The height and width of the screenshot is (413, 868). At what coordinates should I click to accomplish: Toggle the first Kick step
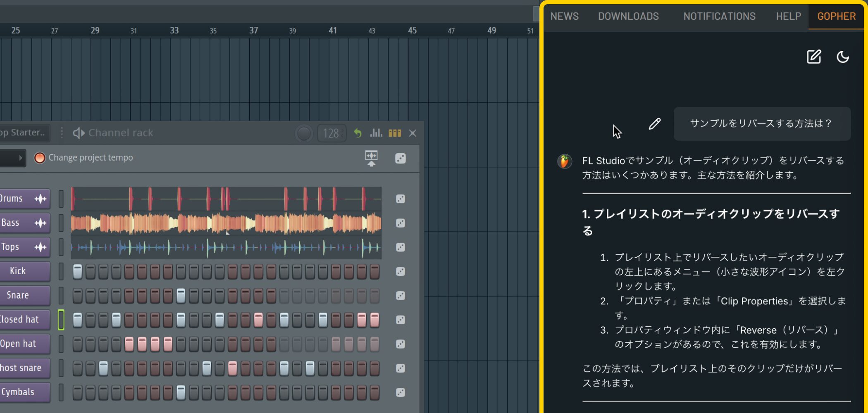tap(77, 271)
